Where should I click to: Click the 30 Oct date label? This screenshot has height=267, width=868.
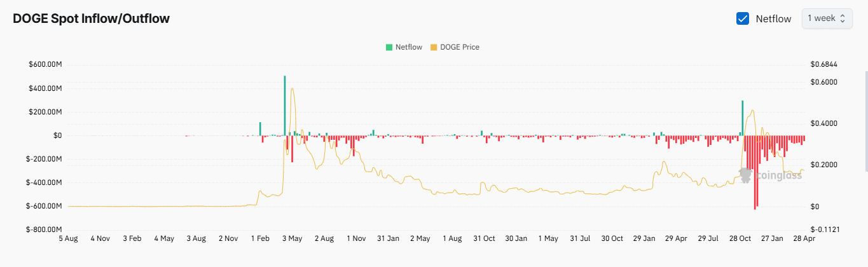pyautogui.click(x=612, y=239)
